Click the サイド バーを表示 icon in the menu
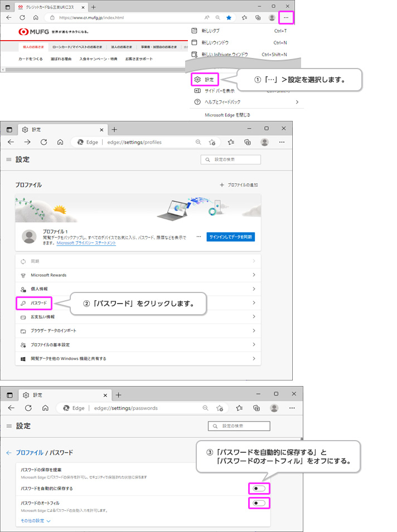 (x=197, y=91)
